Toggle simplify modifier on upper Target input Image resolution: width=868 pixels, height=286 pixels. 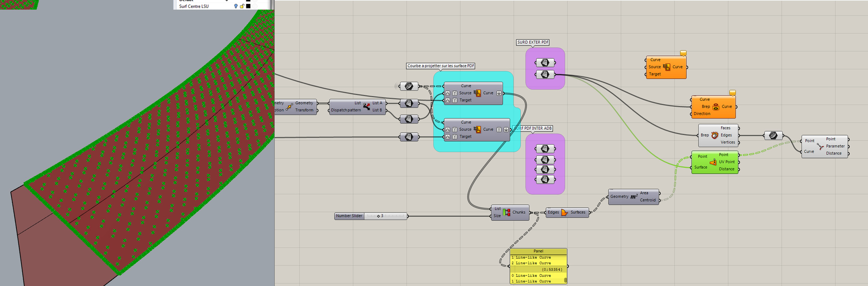tap(455, 100)
